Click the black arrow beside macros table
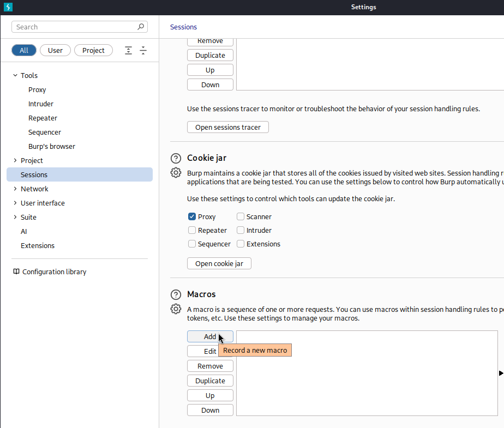The width and height of the screenshot is (504, 428). 501,373
